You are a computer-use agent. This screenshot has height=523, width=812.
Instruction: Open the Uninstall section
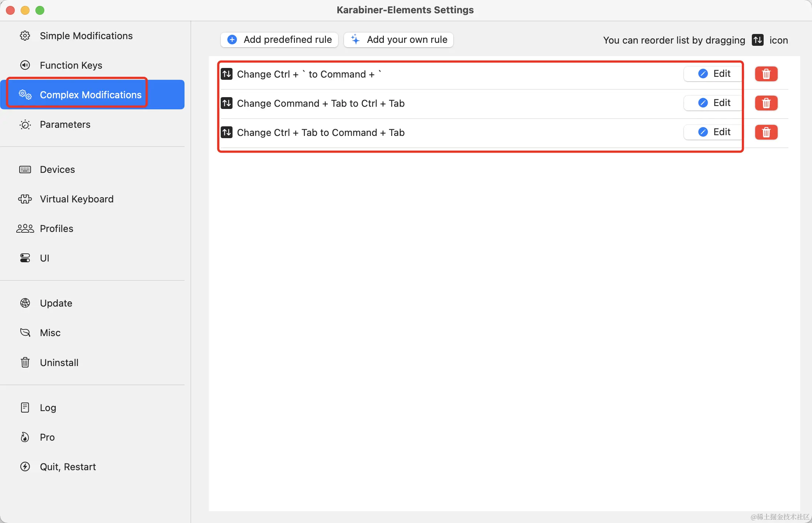(x=92, y=362)
